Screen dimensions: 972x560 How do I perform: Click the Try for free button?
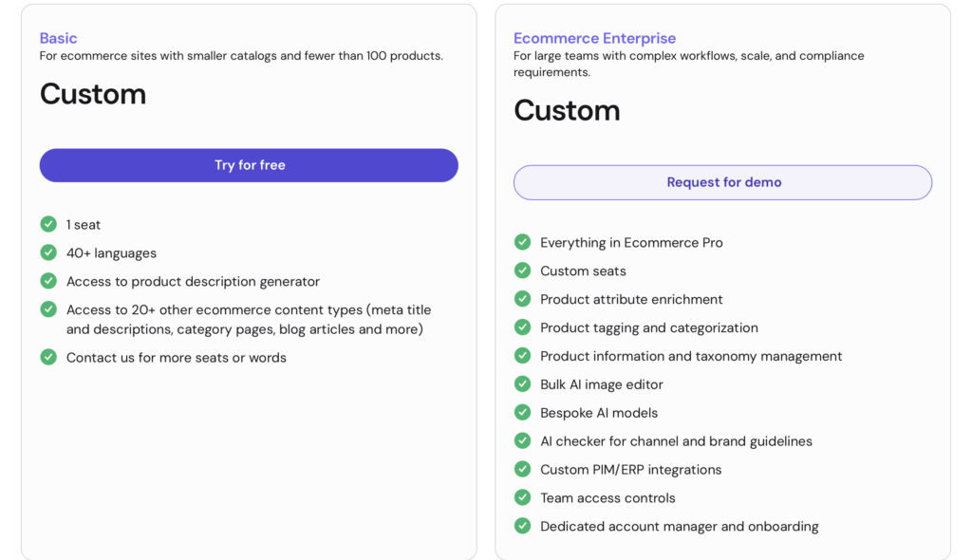pyautogui.click(x=249, y=165)
